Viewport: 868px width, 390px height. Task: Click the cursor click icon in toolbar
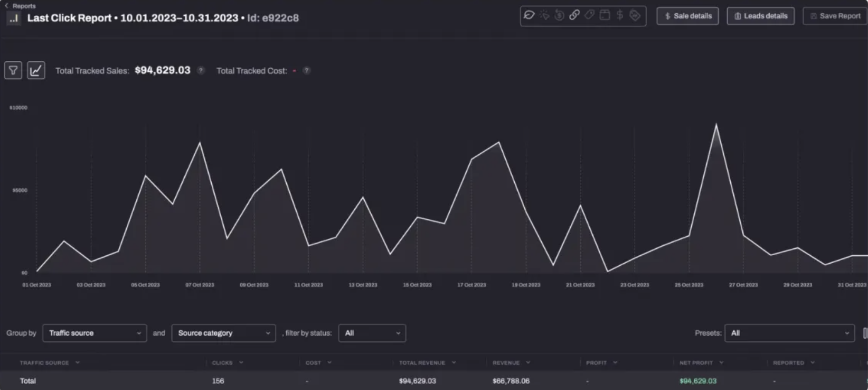pyautogui.click(x=544, y=15)
